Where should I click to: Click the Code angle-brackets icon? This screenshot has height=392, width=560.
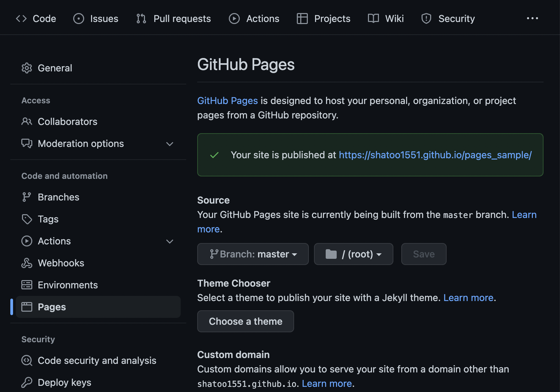click(x=21, y=19)
